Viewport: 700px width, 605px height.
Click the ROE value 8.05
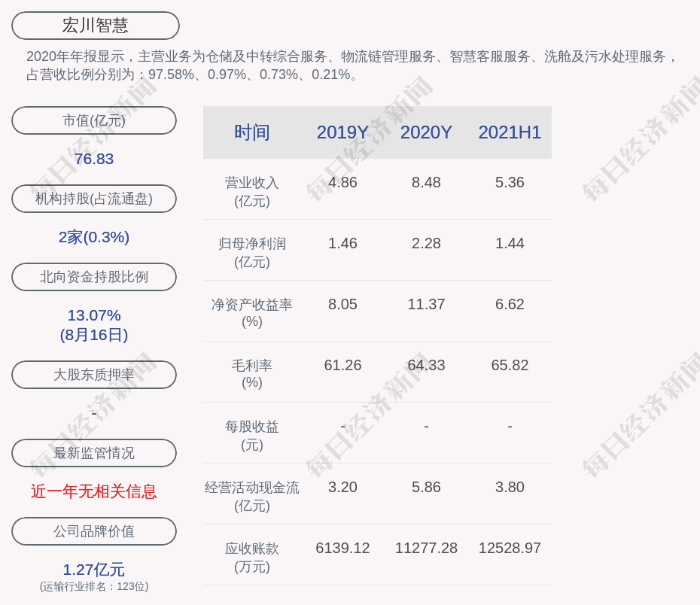(343, 304)
